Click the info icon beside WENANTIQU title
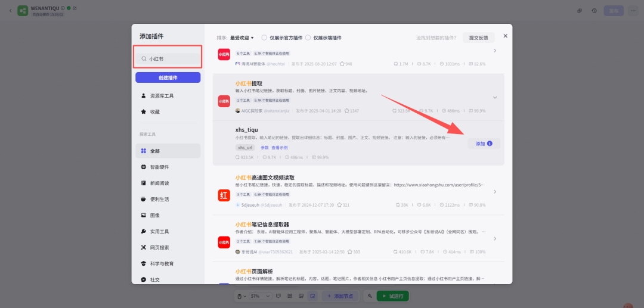 (x=63, y=8)
